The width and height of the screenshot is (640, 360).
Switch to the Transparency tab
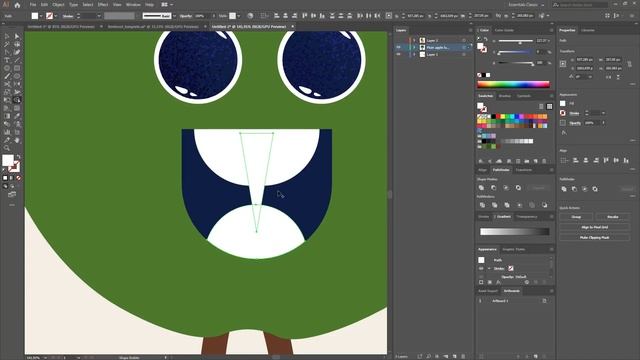527,217
